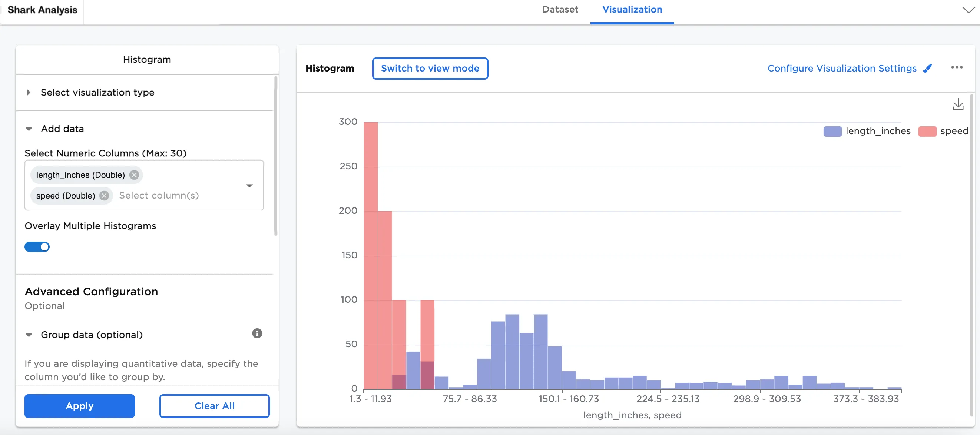
Task: Disable Overlay Multiple Histograms switch
Action: coord(37,247)
